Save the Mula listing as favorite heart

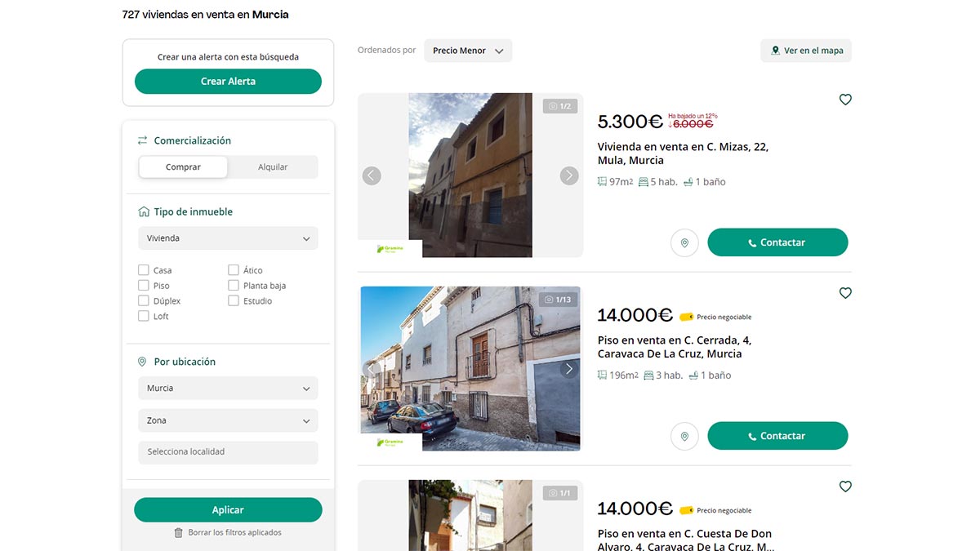(844, 99)
